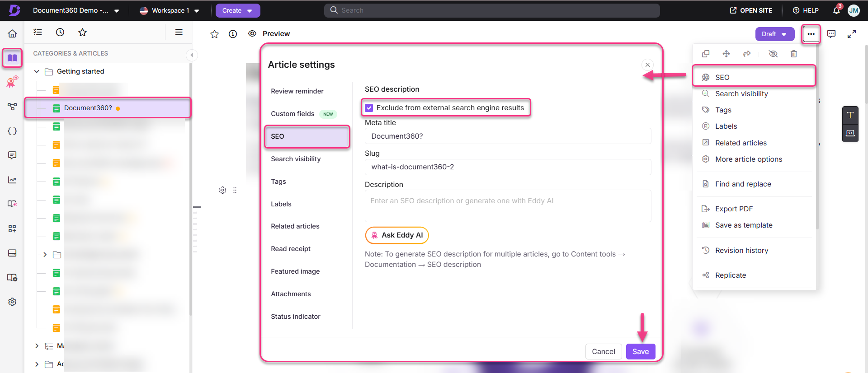Open the JM user avatar
Image resolution: width=868 pixels, height=373 pixels.
tap(854, 10)
